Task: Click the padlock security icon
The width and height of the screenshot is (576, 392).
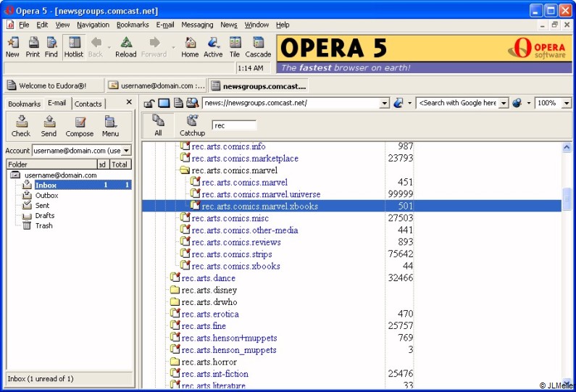Action: pos(149,103)
